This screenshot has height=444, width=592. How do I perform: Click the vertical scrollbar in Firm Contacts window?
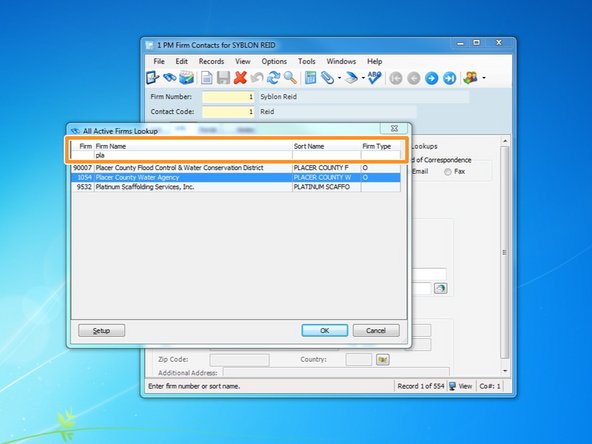pos(505,252)
